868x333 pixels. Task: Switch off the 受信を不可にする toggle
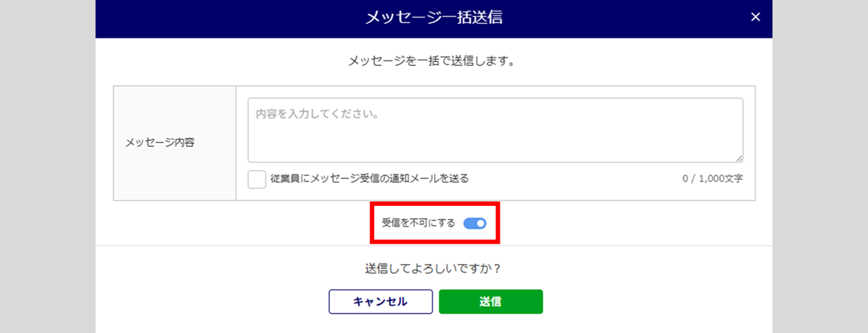(475, 224)
